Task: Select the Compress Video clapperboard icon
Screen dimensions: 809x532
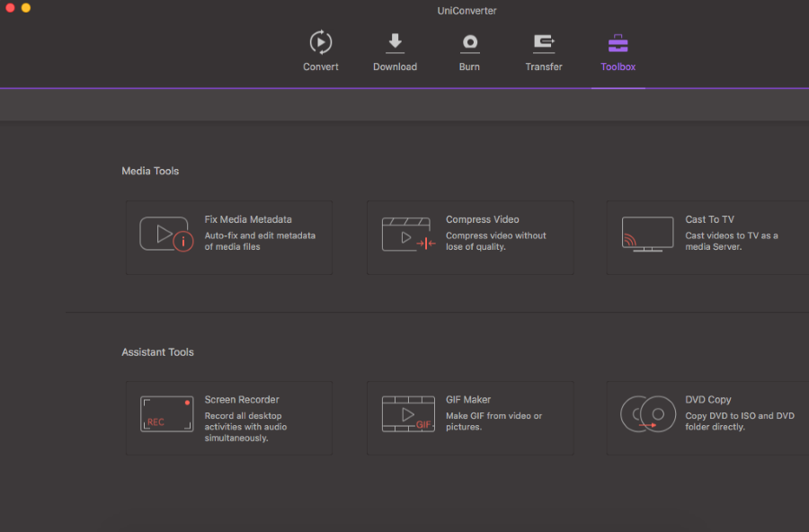Action: pos(408,235)
